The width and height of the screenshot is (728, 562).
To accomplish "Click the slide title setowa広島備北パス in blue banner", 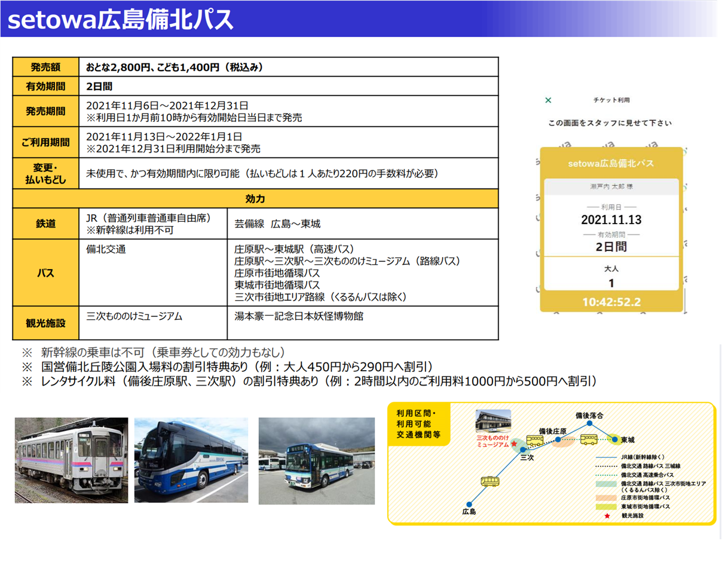I will tap(120, 20).
